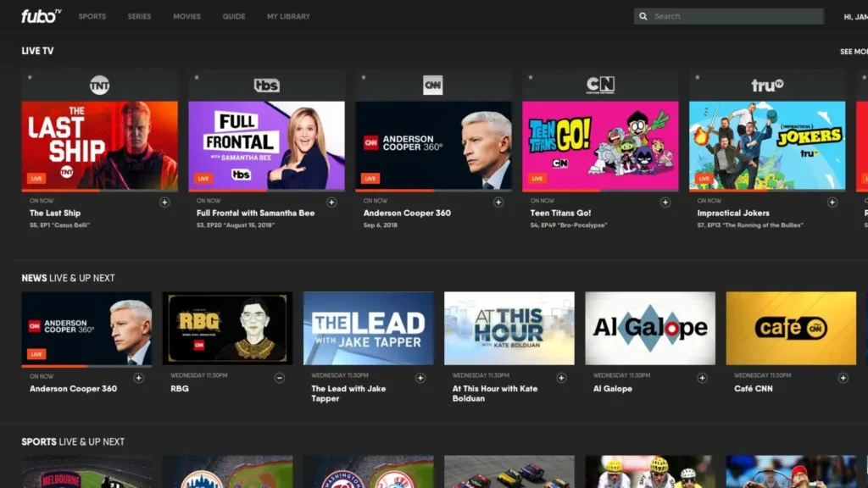This screenshot has width=868, height=488.
Task: Toggle the star on The Last Ship
Action: [31, 76]
